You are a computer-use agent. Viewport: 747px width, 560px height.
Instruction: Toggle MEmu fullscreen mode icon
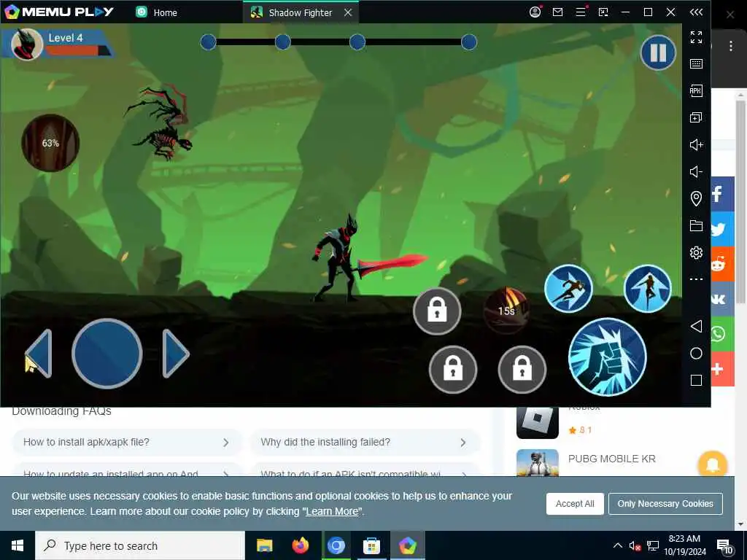[696, 36]
